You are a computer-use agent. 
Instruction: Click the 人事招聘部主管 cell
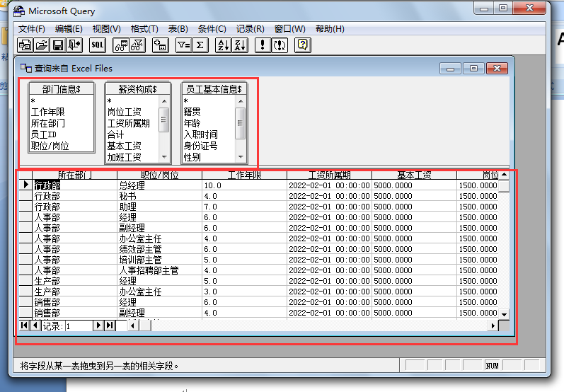click(x=159, y=270)
